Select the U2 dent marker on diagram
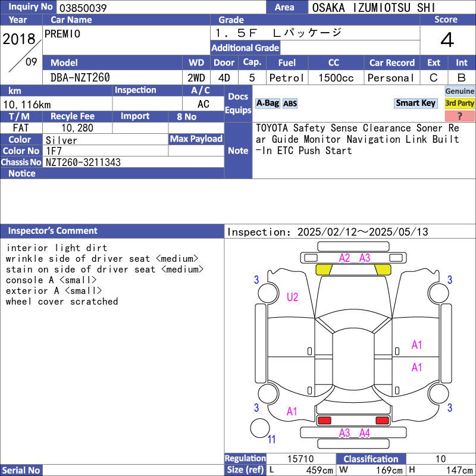This screenshot has width=476, height=476. (292, 297)
